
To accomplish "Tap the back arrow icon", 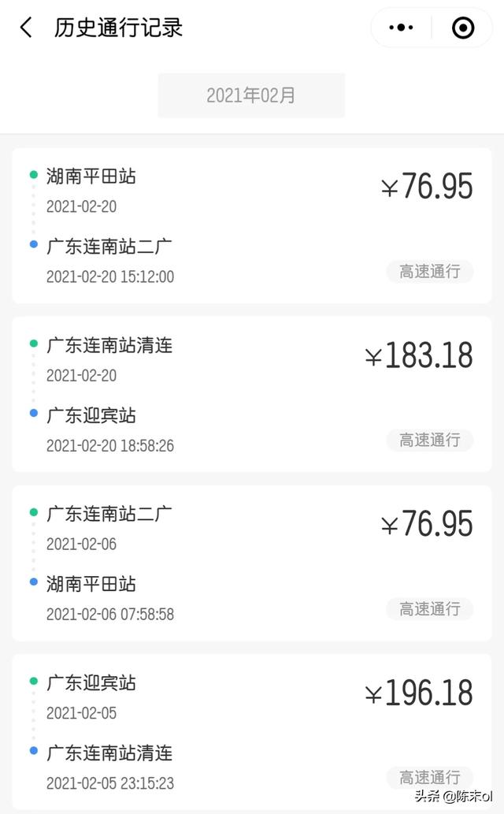I will (26, 28).
